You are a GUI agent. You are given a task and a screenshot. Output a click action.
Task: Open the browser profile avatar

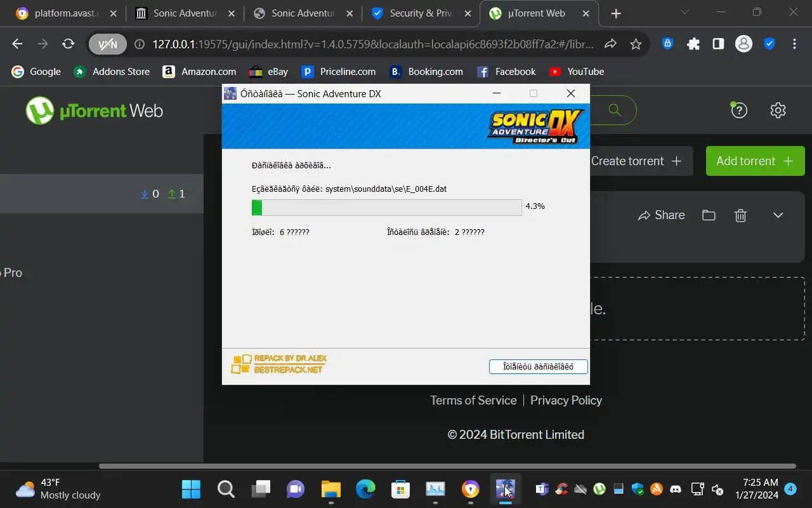[x=743, y=44]
